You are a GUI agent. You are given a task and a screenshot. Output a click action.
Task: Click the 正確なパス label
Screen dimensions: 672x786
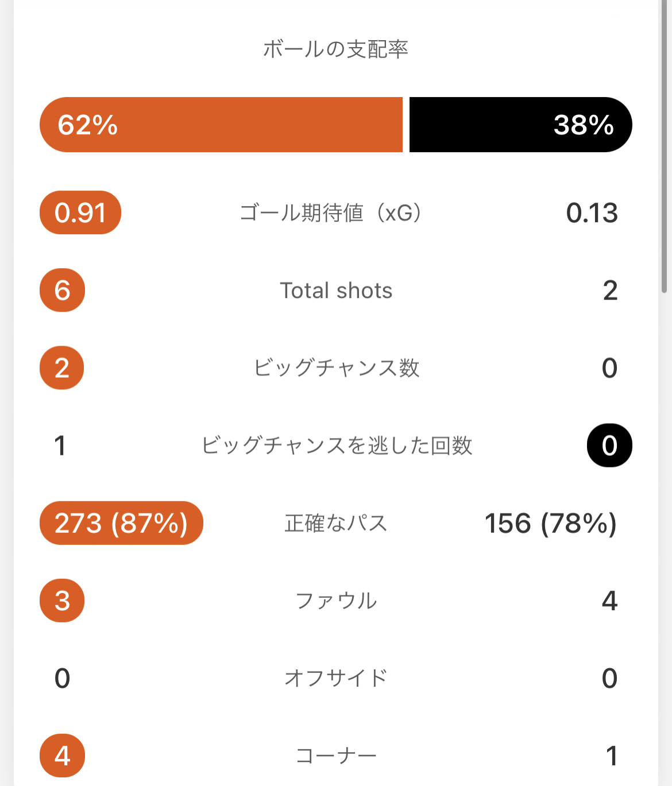(x=336, y=523)
